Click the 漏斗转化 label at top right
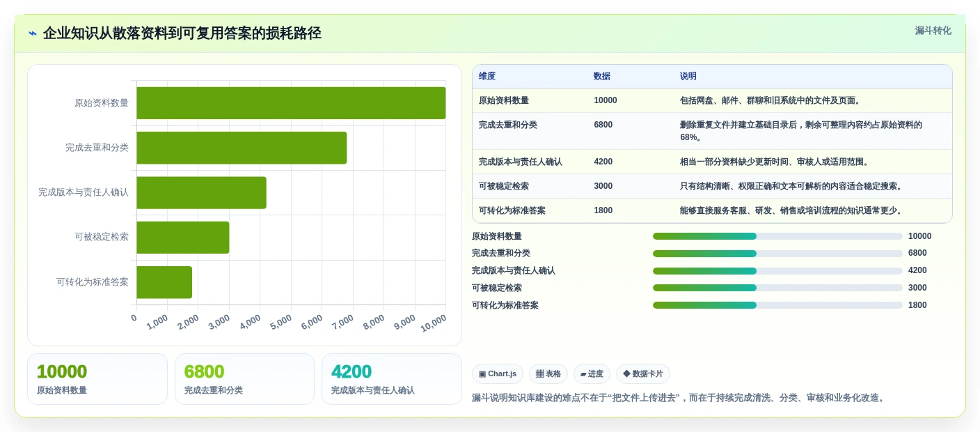Screen dimensions: 980x432 (x=933, y=31)
